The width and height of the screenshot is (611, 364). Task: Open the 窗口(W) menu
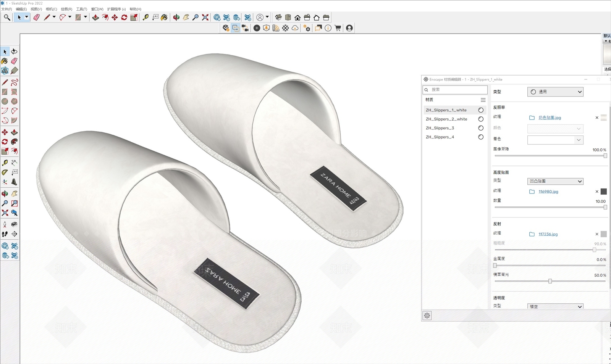[x=97, y=9]
